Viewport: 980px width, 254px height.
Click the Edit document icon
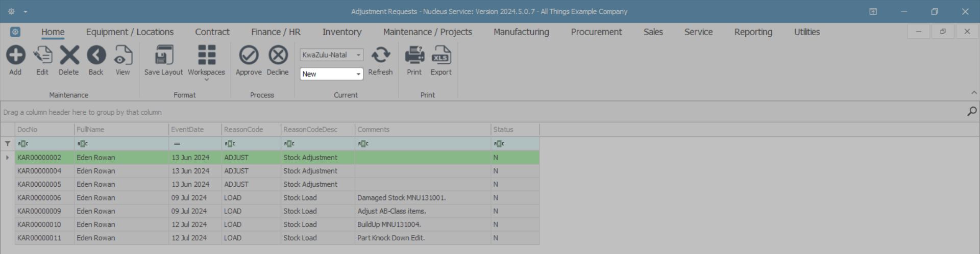(42, 55)
